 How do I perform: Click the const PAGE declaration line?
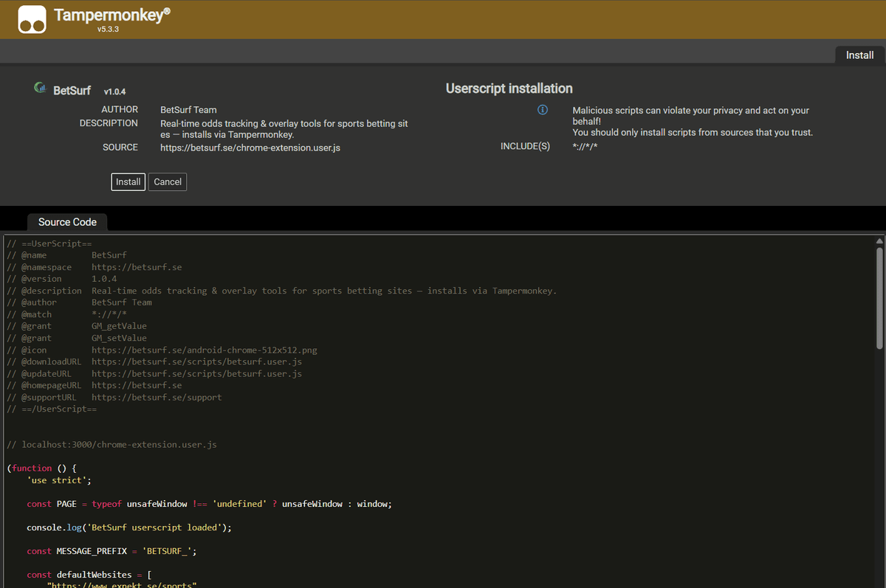209,504
